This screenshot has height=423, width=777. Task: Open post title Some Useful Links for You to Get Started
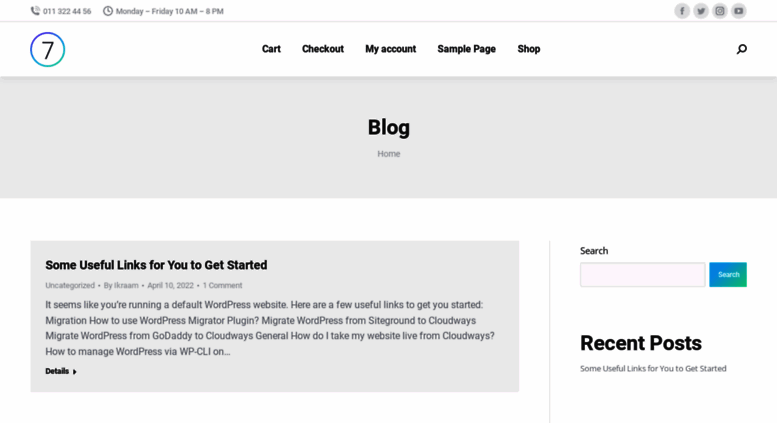click(156, 265)
